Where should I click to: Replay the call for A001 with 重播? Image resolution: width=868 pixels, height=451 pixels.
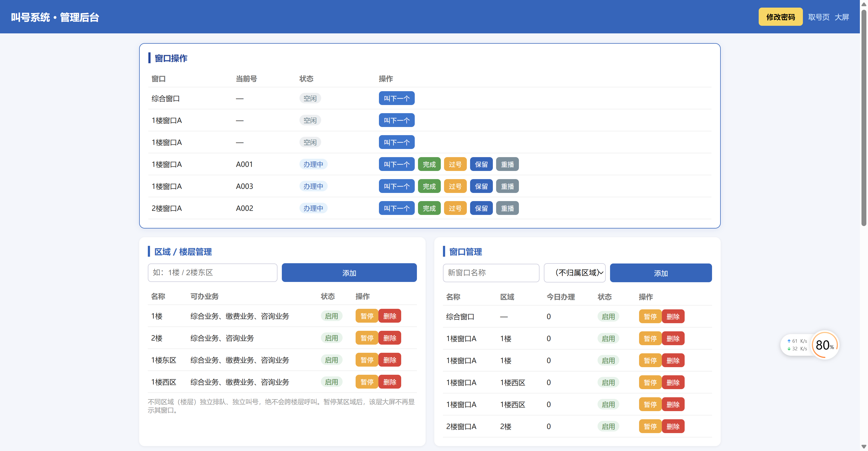click(507, 164)
